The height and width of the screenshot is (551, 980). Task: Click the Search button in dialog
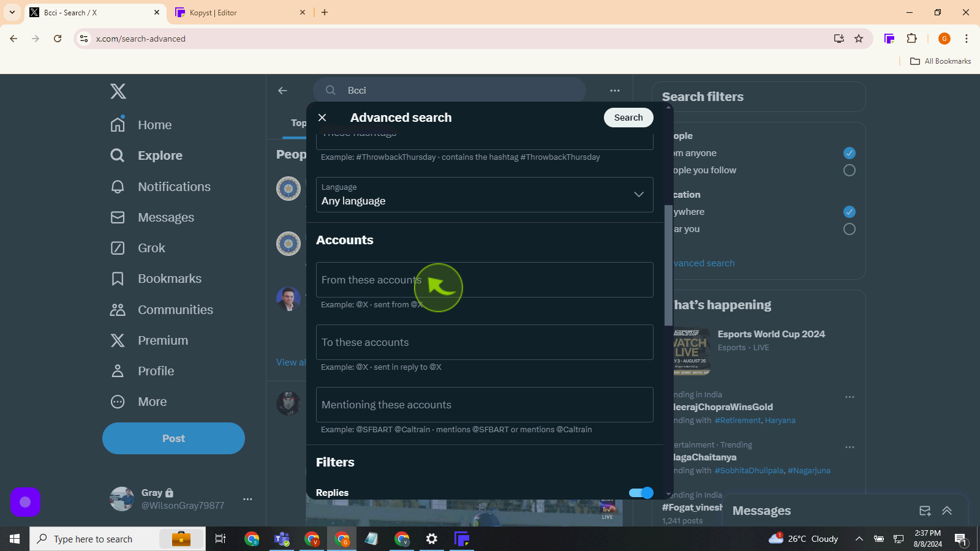[628, 118]
